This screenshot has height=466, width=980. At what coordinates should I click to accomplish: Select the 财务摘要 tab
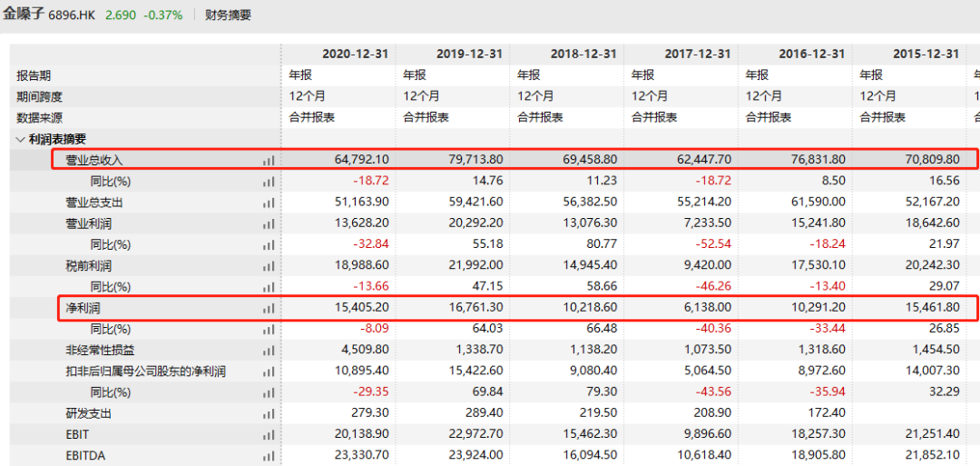point(228,15)
